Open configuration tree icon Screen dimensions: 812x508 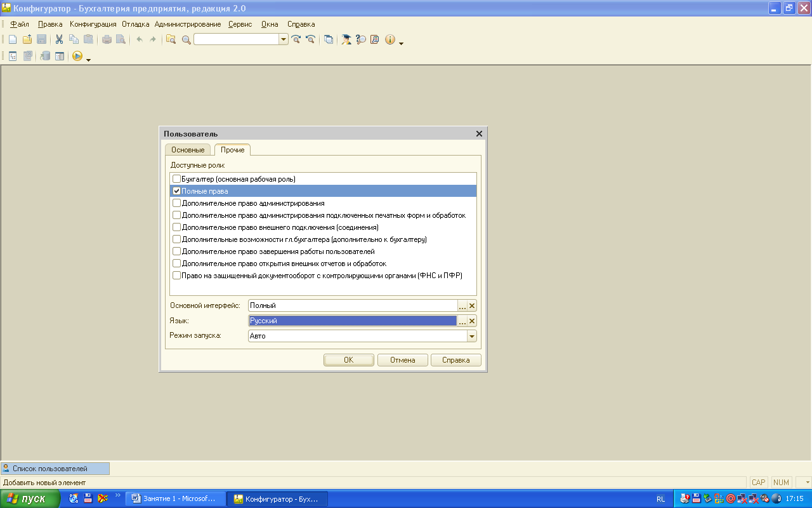point(13,56)
